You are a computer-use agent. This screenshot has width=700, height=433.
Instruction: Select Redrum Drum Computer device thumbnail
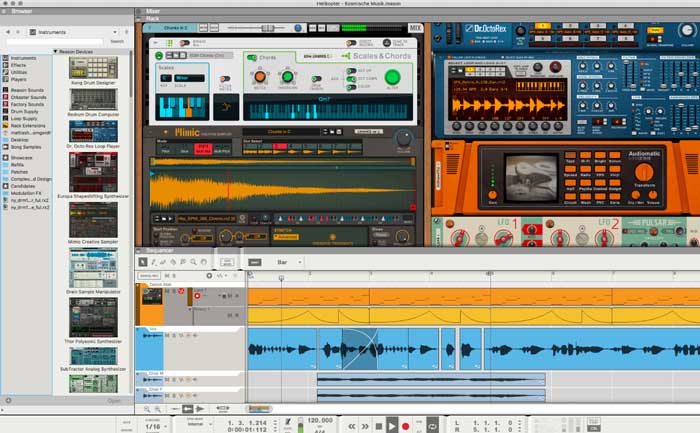93,100
